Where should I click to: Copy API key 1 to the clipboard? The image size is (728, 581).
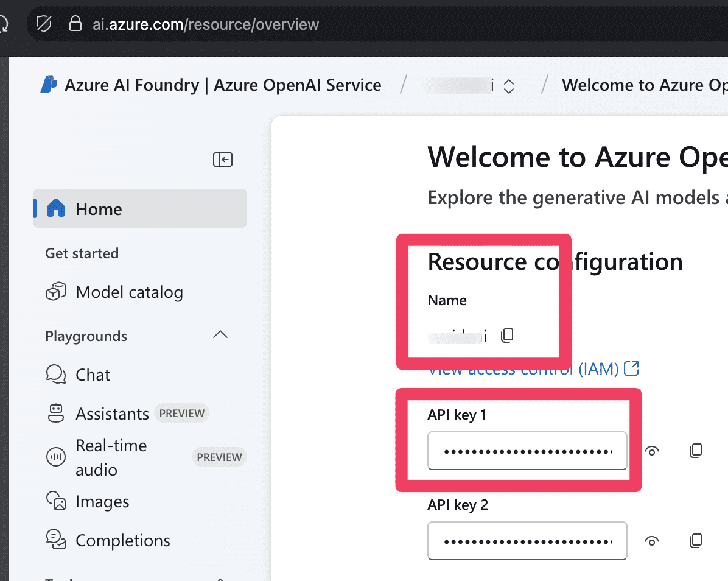(x=696, y=451)
